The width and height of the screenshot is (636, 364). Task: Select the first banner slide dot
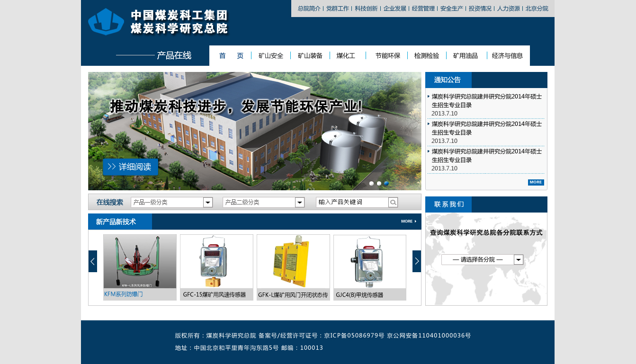tap(372, 183)
